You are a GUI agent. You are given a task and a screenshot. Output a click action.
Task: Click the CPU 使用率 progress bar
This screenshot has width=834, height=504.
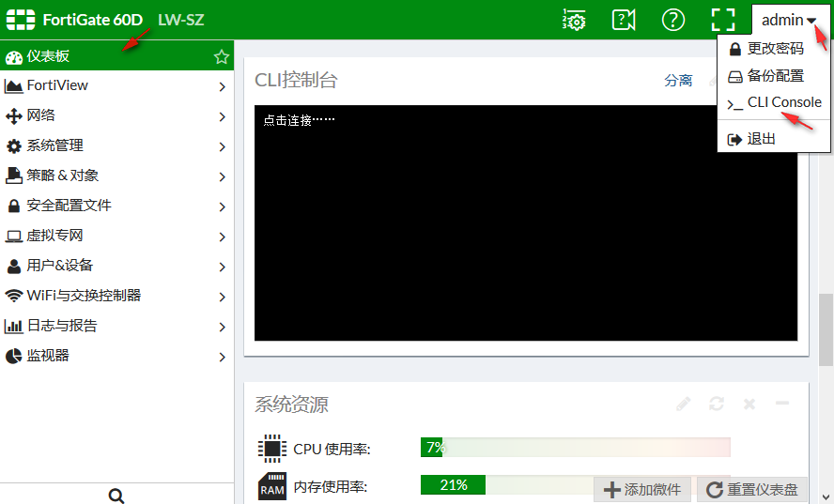576,448
